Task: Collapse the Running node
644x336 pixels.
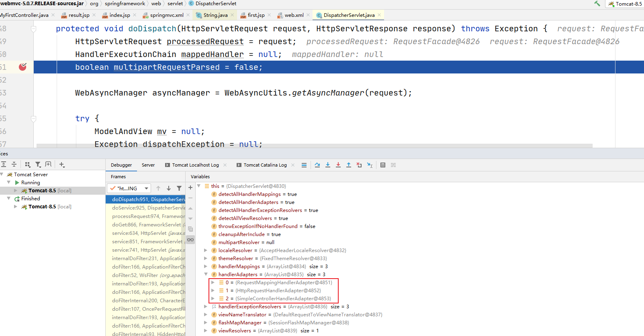Action: tap(9, 183)
